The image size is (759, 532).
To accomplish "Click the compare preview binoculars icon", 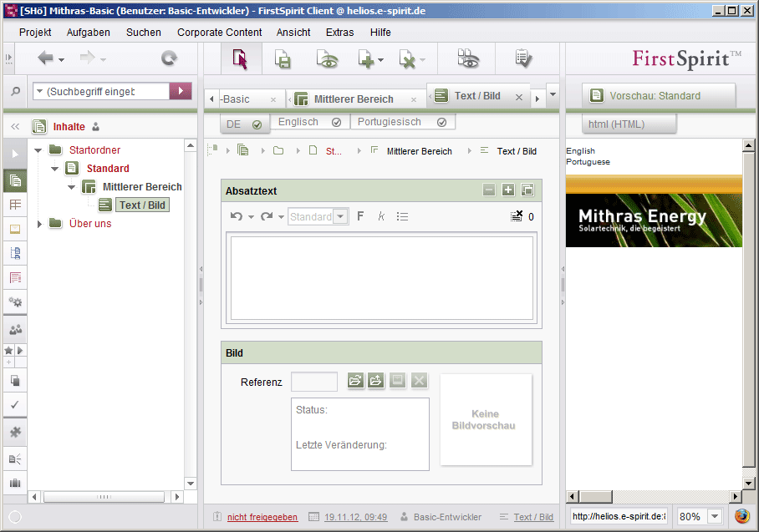I will click(469, 58).
